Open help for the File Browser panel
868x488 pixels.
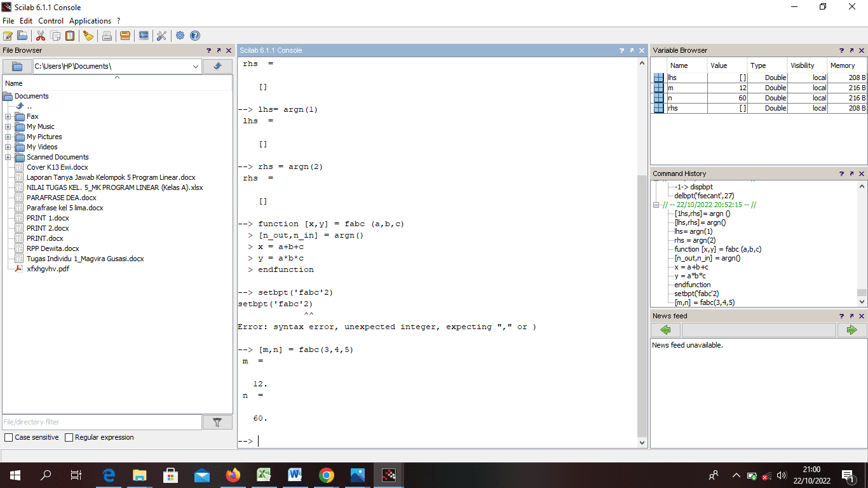pos(208,50)
